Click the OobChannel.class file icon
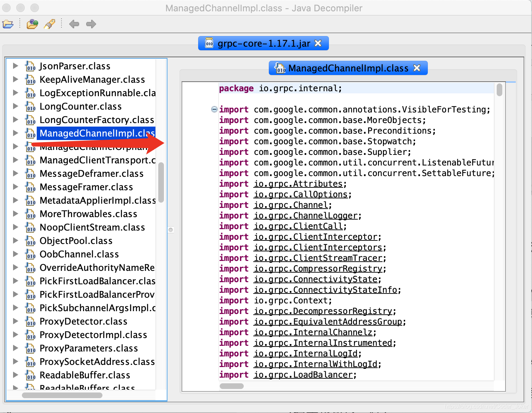Image resolution: width=532 pixels, height=413 pixels. tap(30, 254)
